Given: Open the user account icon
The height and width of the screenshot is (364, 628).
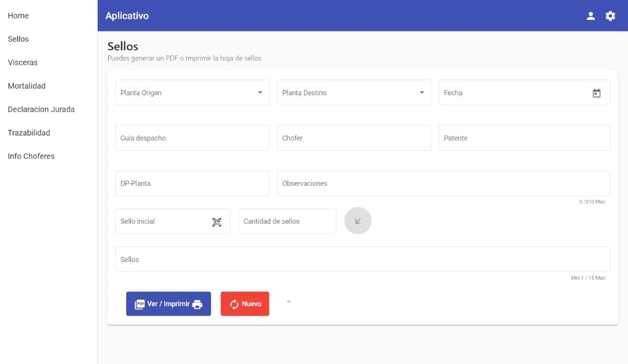Looking at the screenshot, I should pos(591,16).
